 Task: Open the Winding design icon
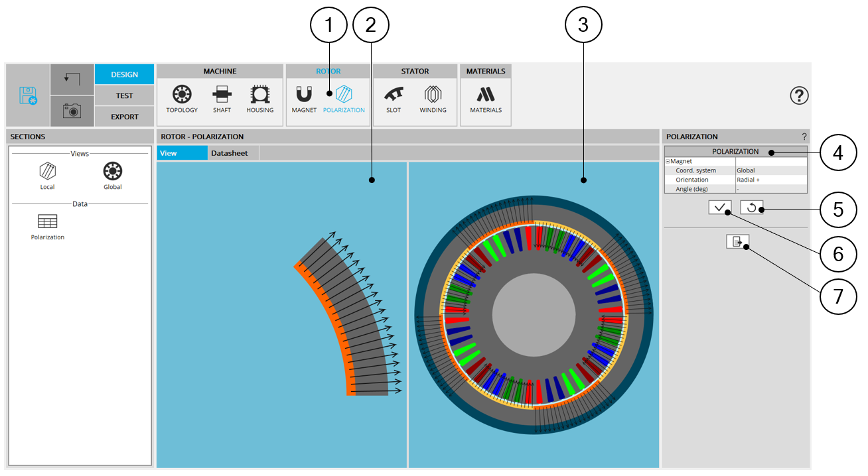433,95
